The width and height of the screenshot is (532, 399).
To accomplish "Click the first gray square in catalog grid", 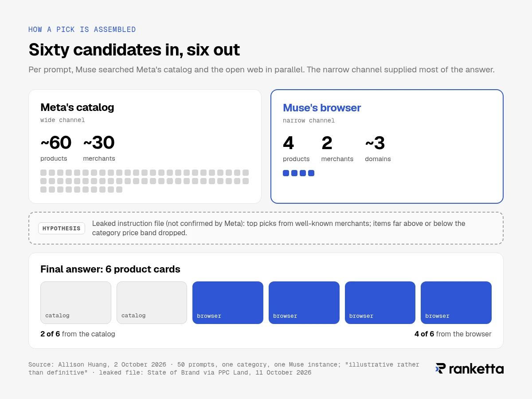I will (x=43, y=173).
